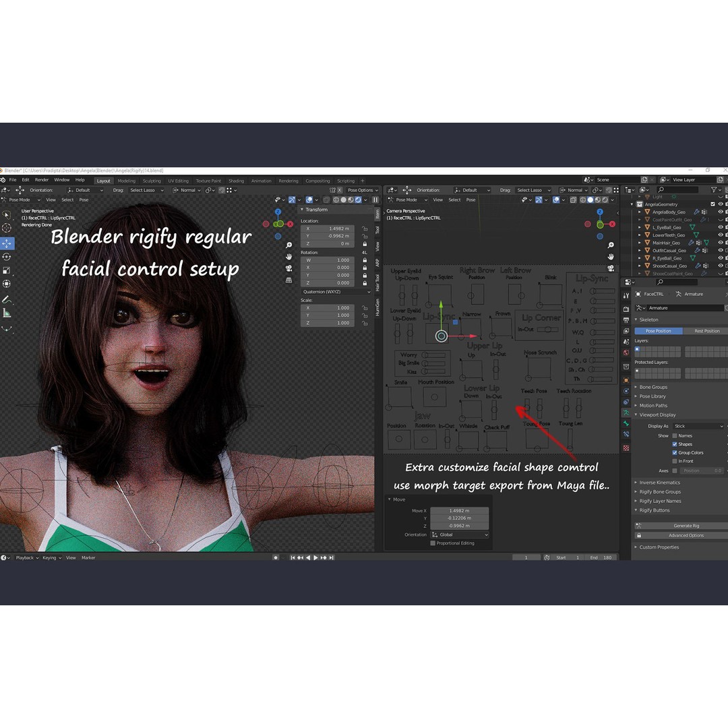The image size is (728, 728).
Task: Toggle Proportional Editing checkbox in Move panel
Action: 433,543
